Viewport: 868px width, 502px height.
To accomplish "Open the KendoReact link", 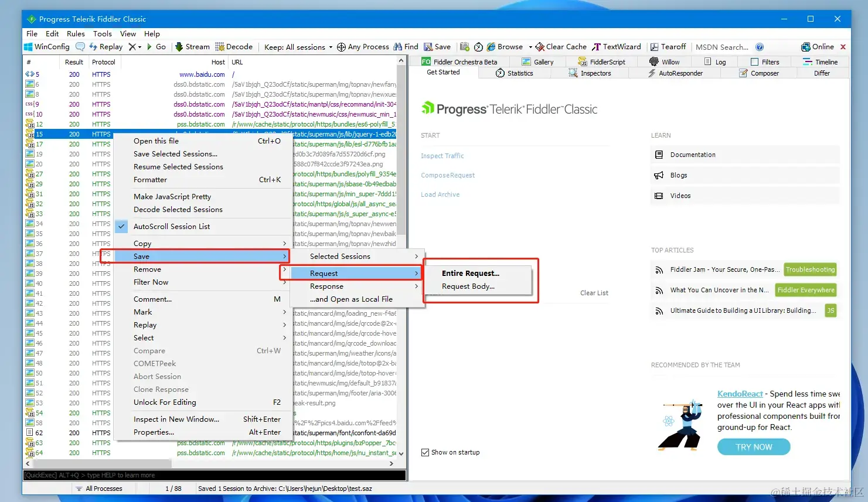I will pos(740,394).
